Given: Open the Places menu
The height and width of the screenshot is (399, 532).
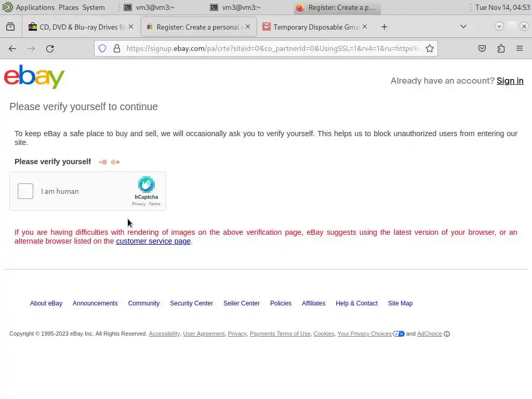Looking at the screenshot, I should click(69, 7).
